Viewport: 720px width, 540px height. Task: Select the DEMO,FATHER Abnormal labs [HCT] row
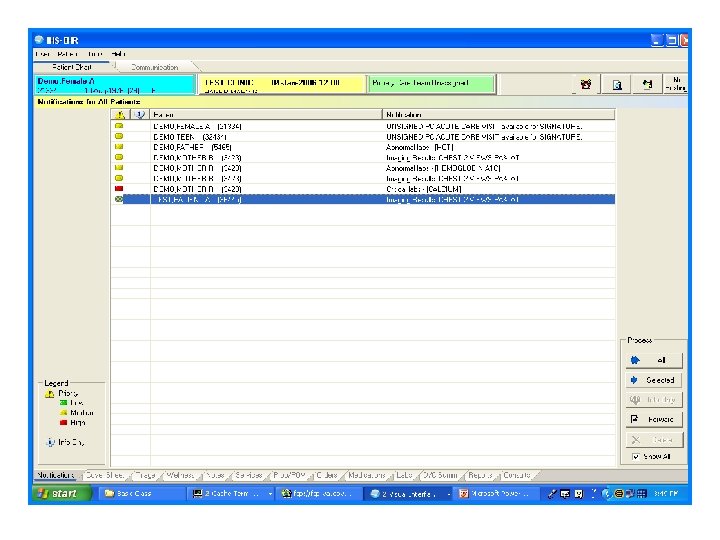point(363,147)
